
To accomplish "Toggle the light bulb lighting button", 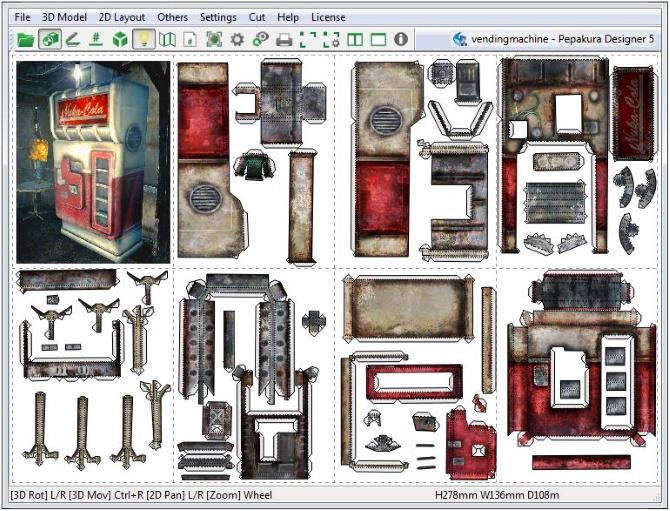I will tap(144, 39).
